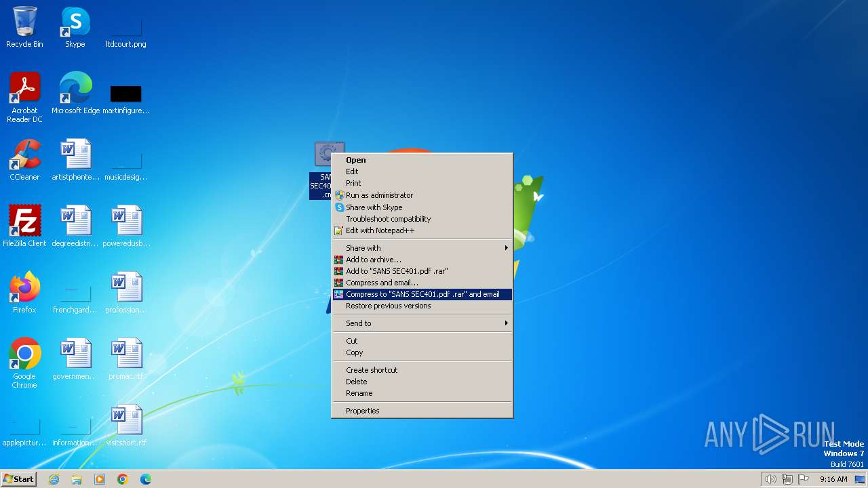
Task: Select the Google Chrome desktop shortcut
Action: tap(24, 363)
